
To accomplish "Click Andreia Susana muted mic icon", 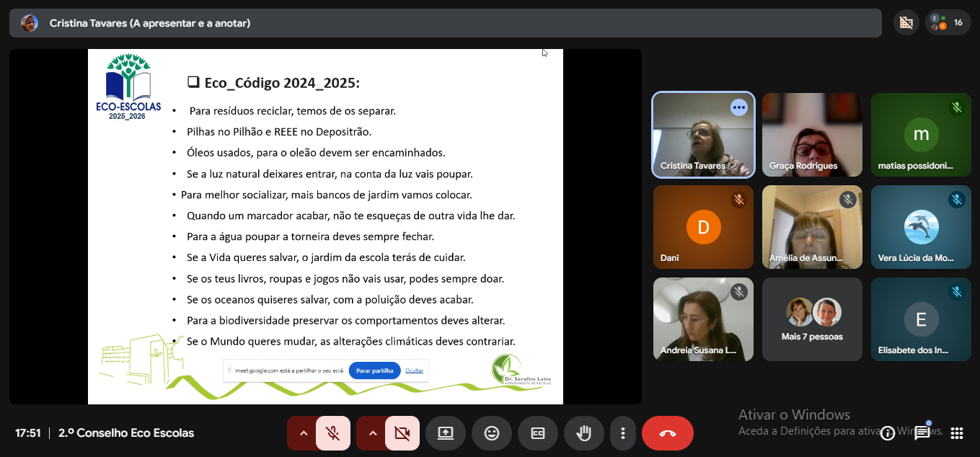I will point(738,292).
